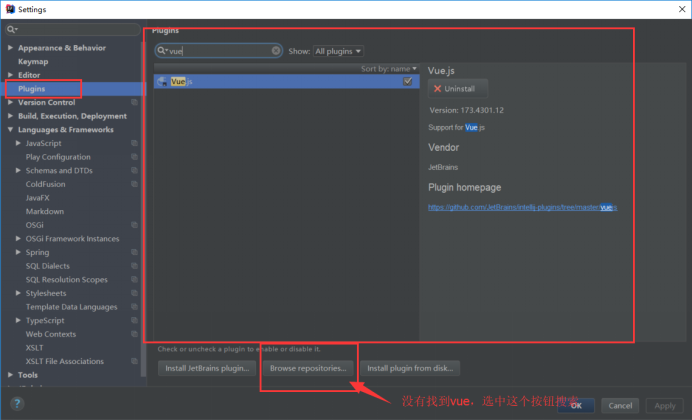The image size is (692, 420).
Task: Open Web Contexts settings
Action: pos(51,334)
